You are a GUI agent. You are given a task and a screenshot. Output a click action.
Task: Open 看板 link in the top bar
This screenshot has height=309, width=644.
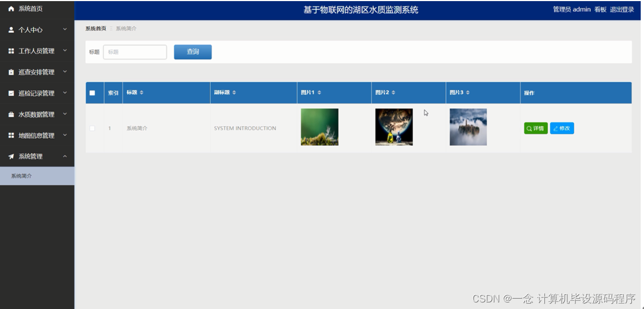click(600, 10)
